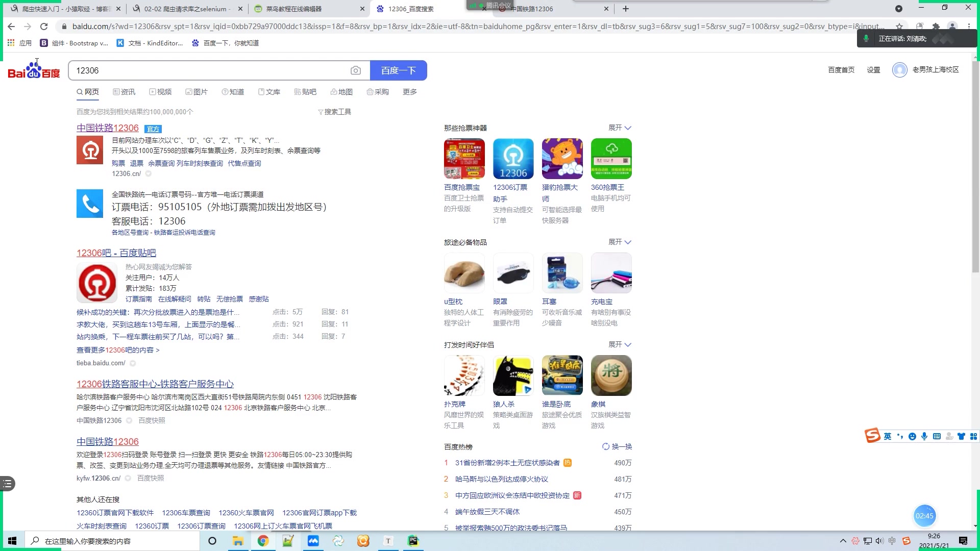Open the 更多 search category menu

pyautogui.click(x=410, y=92)
